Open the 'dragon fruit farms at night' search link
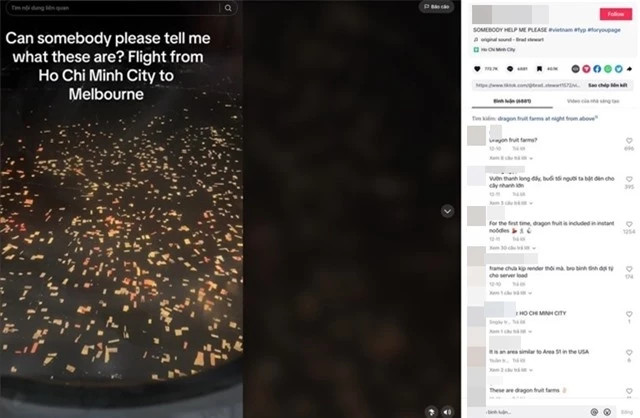 pos(547,119)
